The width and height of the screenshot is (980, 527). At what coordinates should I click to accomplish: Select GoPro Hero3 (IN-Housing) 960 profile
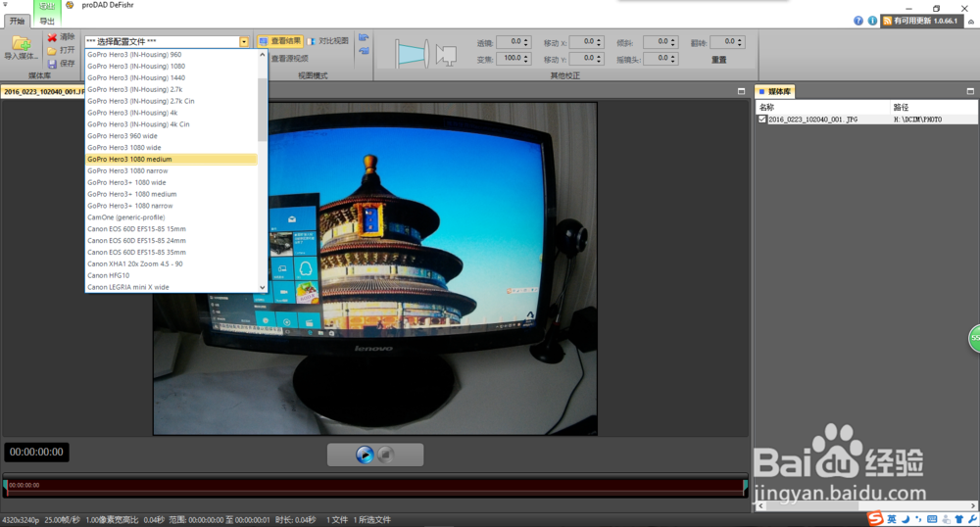point(171,54)
